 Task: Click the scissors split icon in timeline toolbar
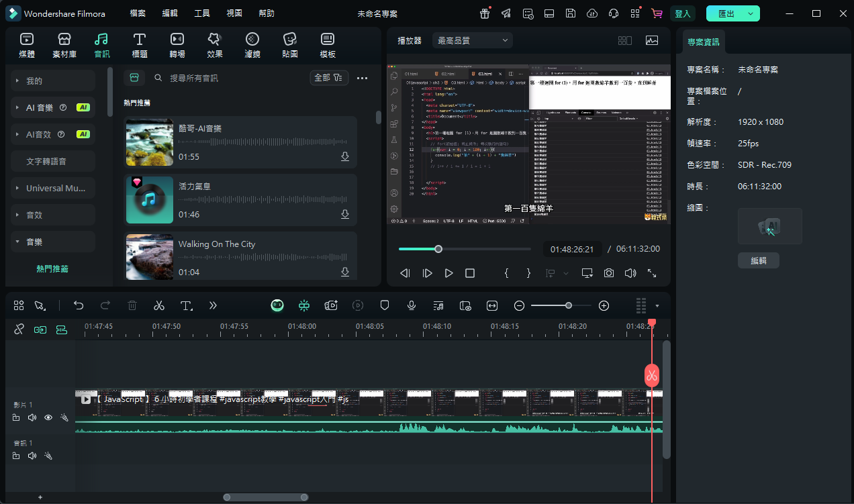click(158, 305)
